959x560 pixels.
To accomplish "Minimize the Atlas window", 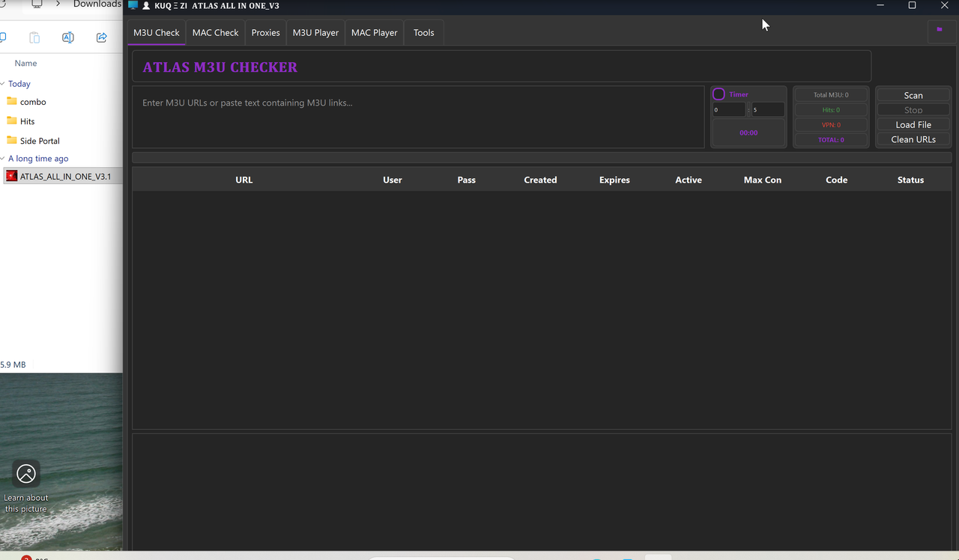I will (x=880, y=5).
